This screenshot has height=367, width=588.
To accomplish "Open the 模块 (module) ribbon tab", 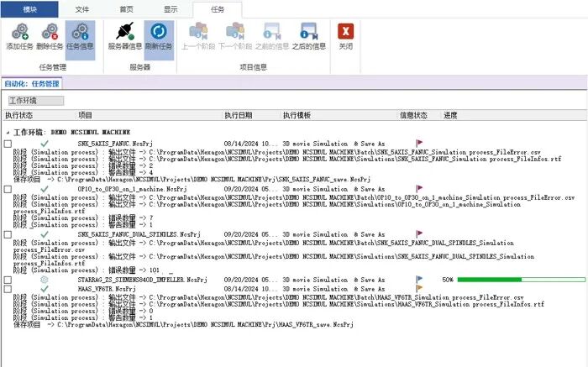I will (x=29, y=9).
